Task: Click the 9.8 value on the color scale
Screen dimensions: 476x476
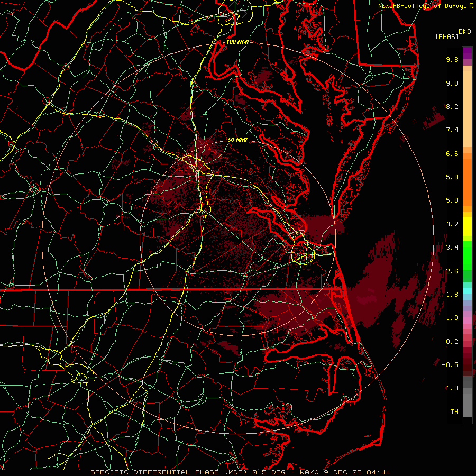Action: coord(452,59)
